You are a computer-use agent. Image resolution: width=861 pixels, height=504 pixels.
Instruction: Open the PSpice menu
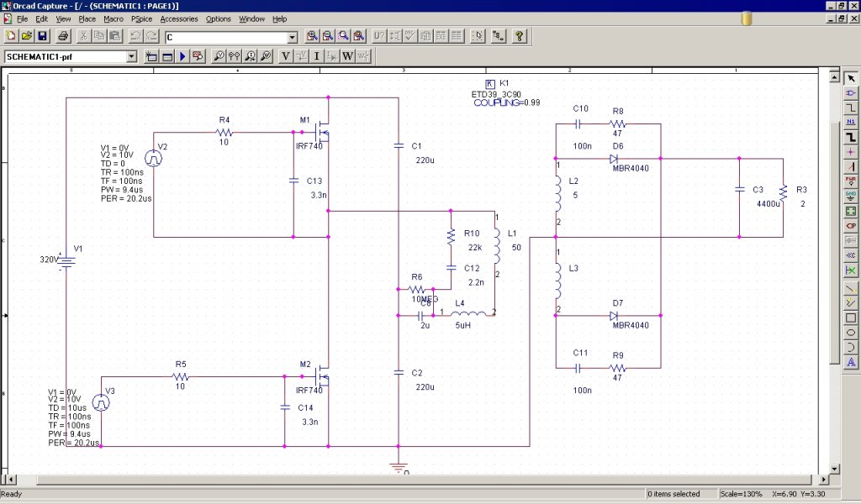point(141,18)
